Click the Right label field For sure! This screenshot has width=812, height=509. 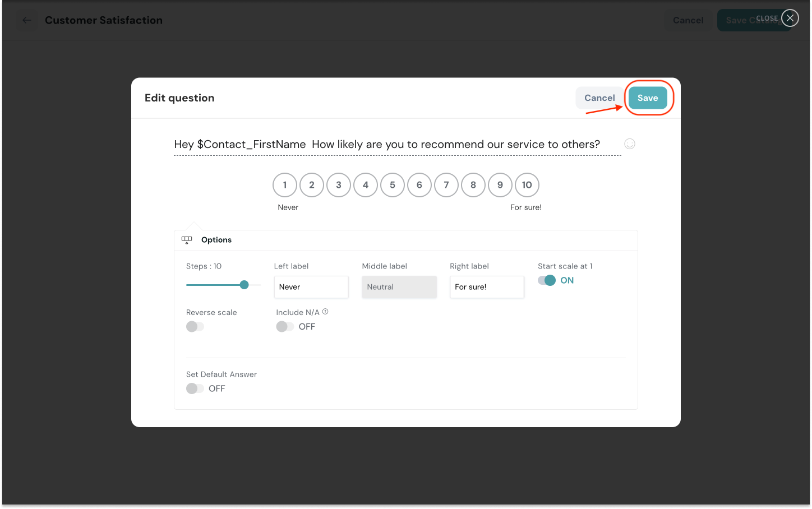487,287
